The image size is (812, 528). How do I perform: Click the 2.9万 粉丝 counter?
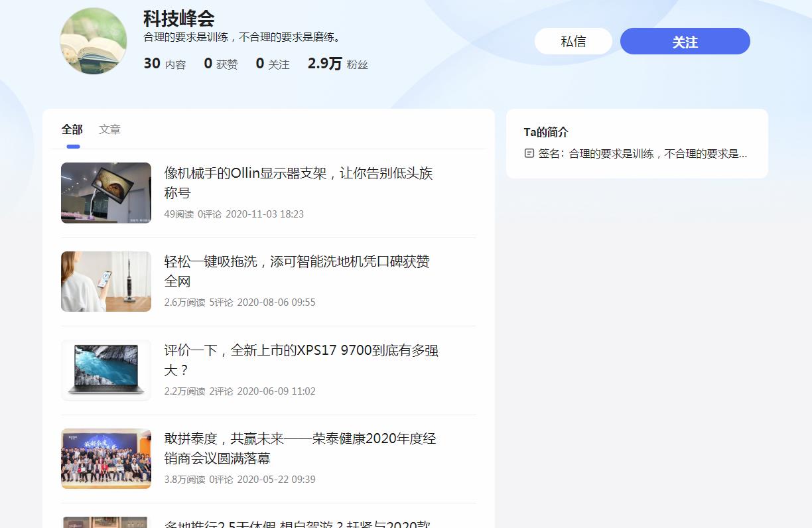click(x=338, y=64)
